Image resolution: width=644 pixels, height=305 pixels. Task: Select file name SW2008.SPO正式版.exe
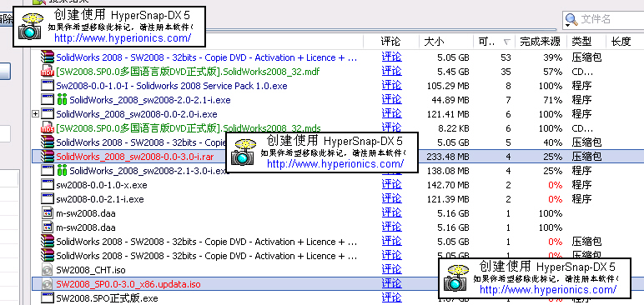(x=107, y=298)
